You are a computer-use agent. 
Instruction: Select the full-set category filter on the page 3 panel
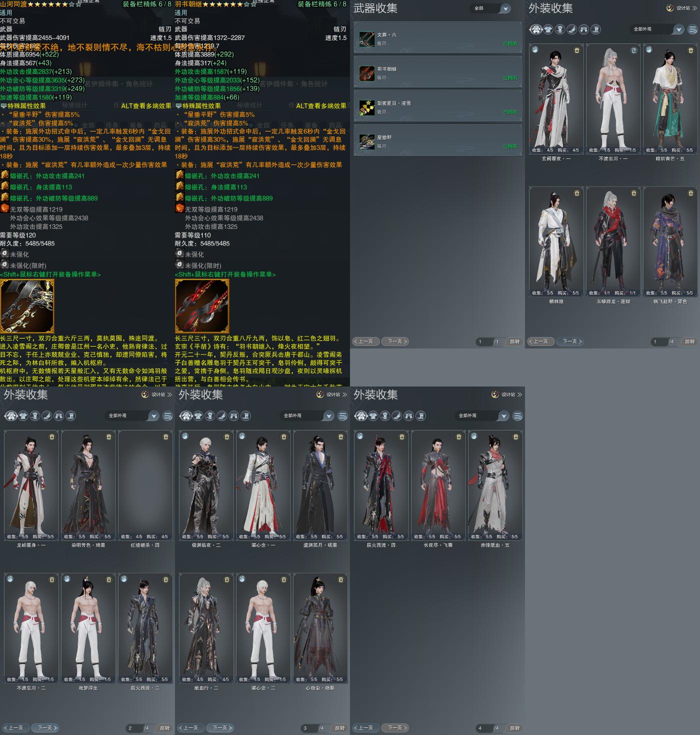(186, 416)
